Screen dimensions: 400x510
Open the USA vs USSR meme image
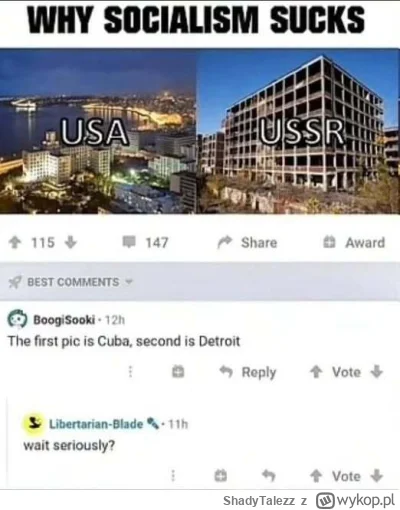point(200,131)
